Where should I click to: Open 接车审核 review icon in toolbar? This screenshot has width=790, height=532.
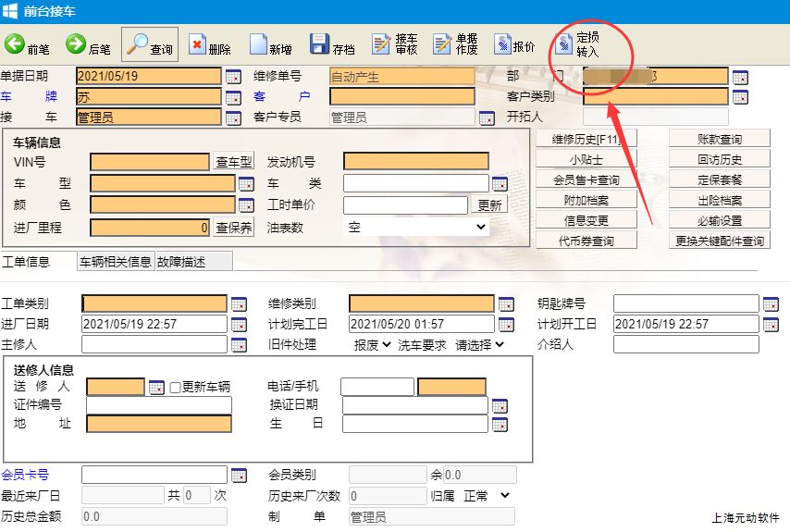click(x=382, y=43)
